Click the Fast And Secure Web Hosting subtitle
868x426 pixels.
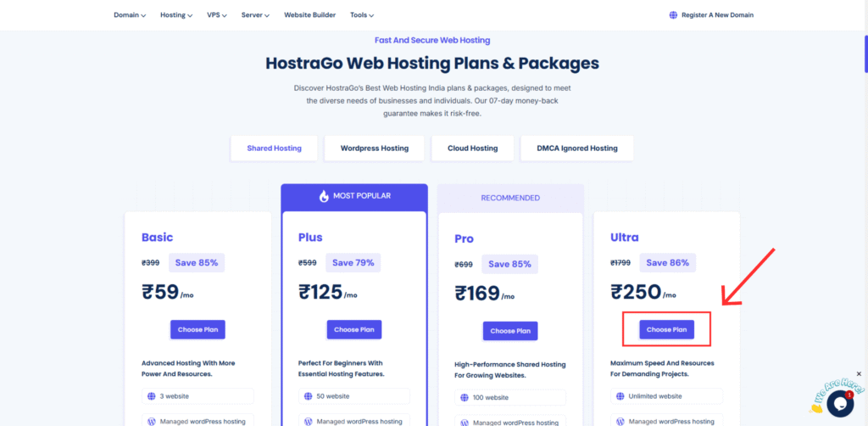pyautogui.click(x=432, y=41)
